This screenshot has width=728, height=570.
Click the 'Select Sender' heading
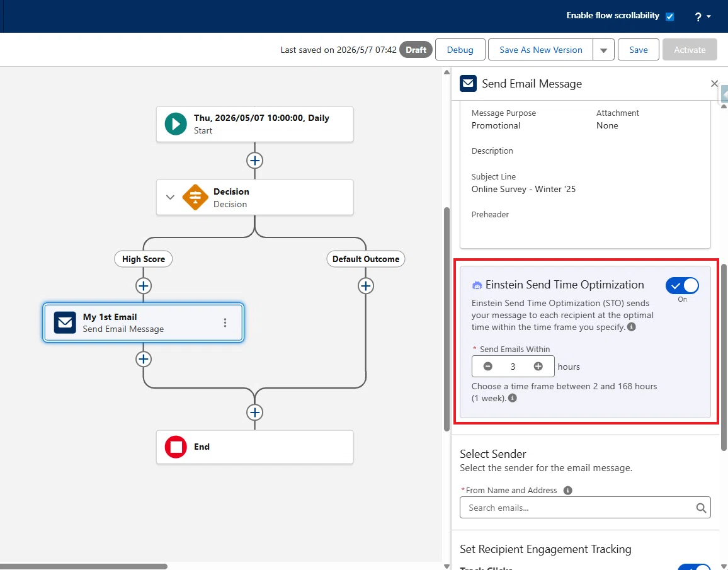[493, 454]
